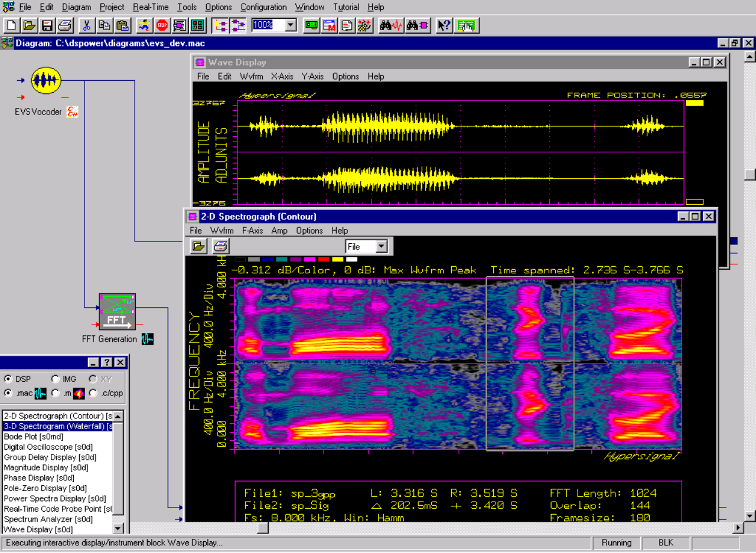Click block list scrollbar up arrow
Screen dimensions: 756x553
[118, 416]
